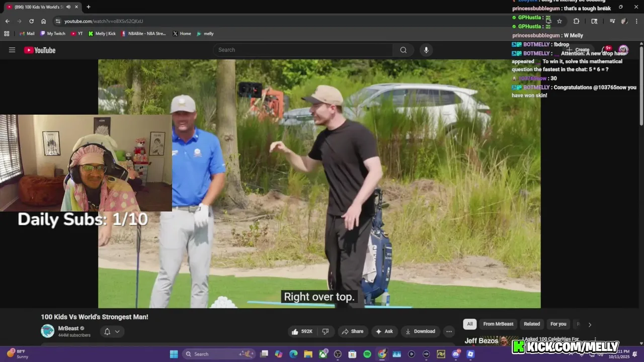Open the YT bookmark
Screen dimensions: 644x362
pos(77,34)
